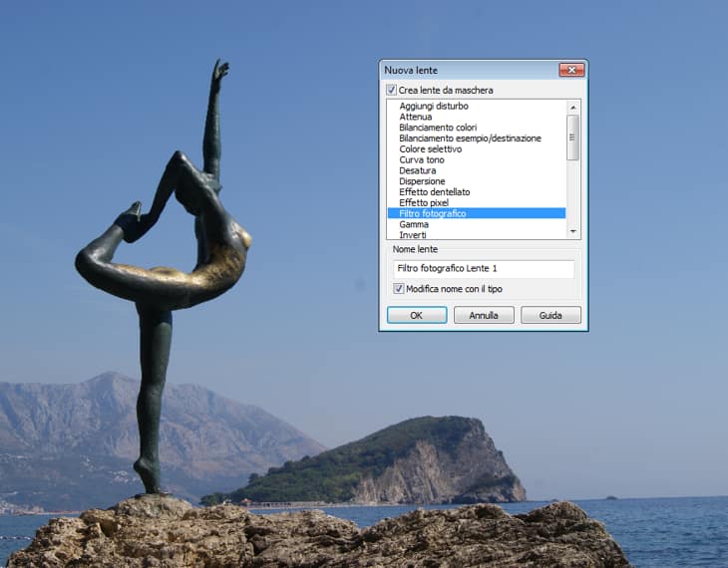The image size is (728, 568).
Task: Toggle the Crea lente da maschera checkbox
Action: pyautogui.click(x=392, y=90)
